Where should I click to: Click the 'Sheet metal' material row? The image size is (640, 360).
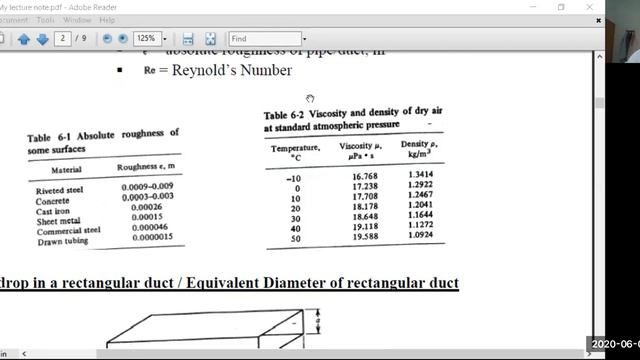click(x=58, y=221)
